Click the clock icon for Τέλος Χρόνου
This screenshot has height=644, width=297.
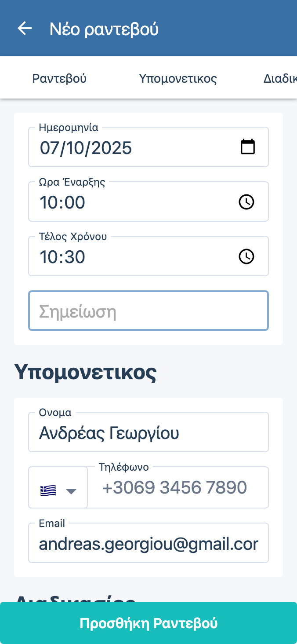[x=246, y=256]
